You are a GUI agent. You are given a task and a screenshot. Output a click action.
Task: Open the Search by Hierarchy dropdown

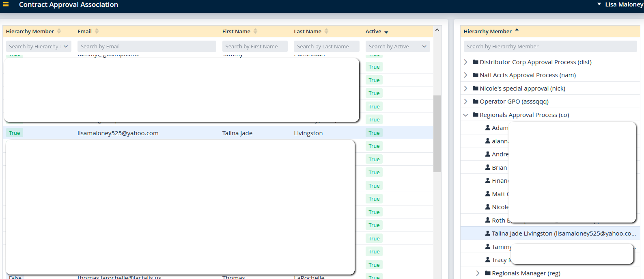[x=66, y=47]
